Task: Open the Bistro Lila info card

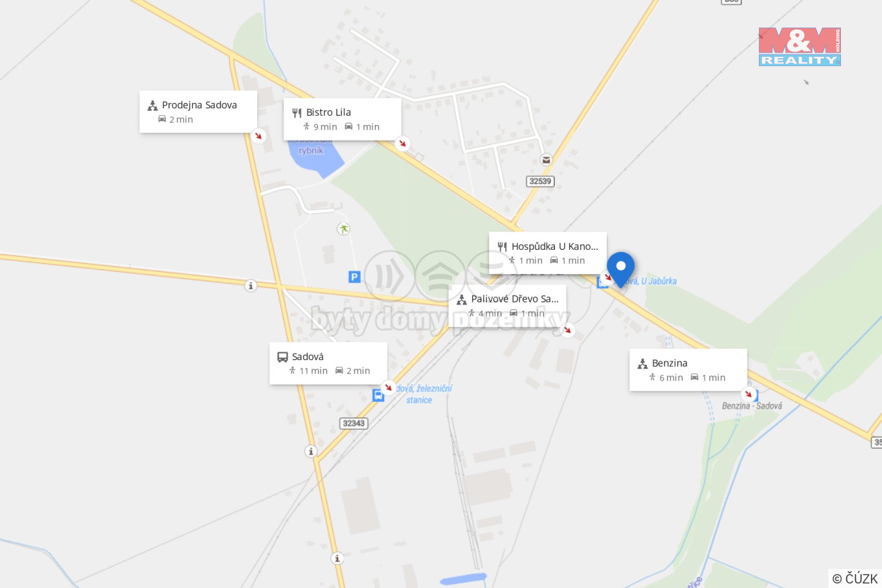Action: point(342,119)
